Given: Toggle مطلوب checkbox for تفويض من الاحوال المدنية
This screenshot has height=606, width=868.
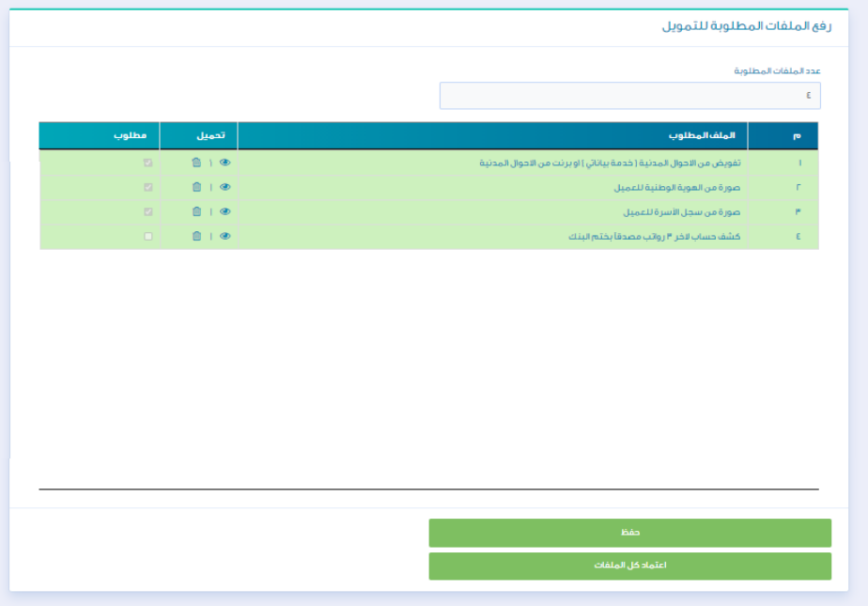Looking at the screenshot, I should pyautogui.click(x=147, y=163).
